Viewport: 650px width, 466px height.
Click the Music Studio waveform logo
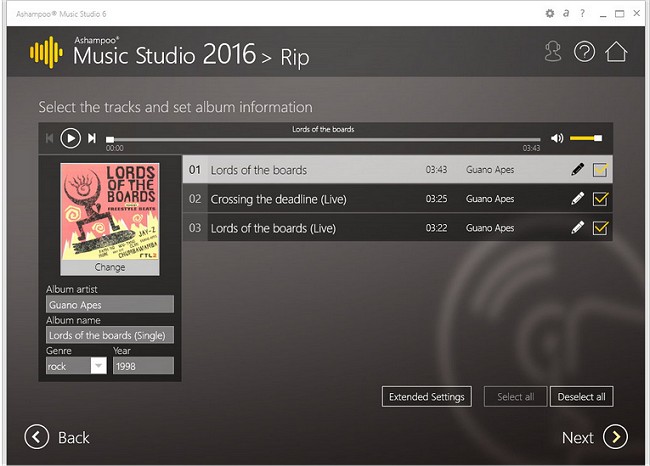pyautogui.click(x=46, y=52)
